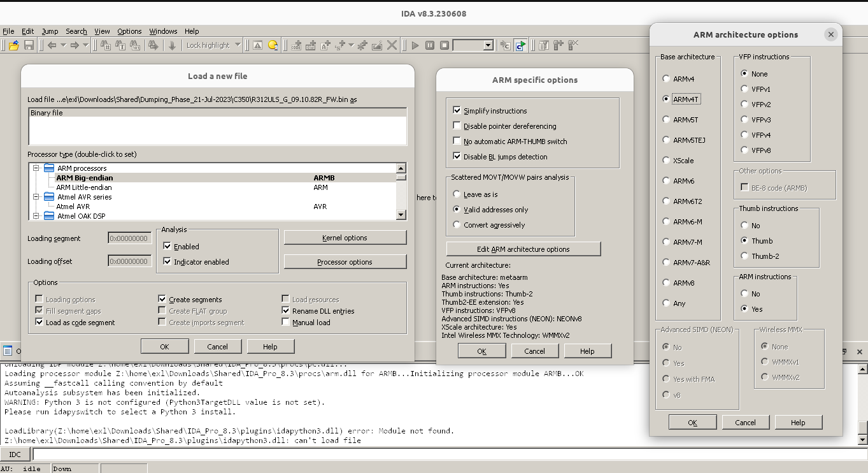Screen dimensions: 868x473
Task: Collapse the Atmel OAK DSP tree node
Action: tap(36, 216)
